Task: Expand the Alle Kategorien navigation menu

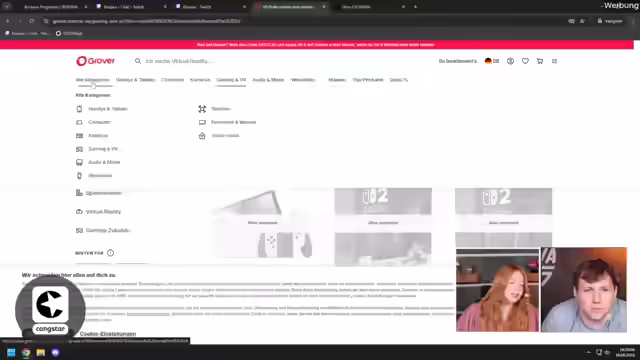Action: [x=93, y=80]
